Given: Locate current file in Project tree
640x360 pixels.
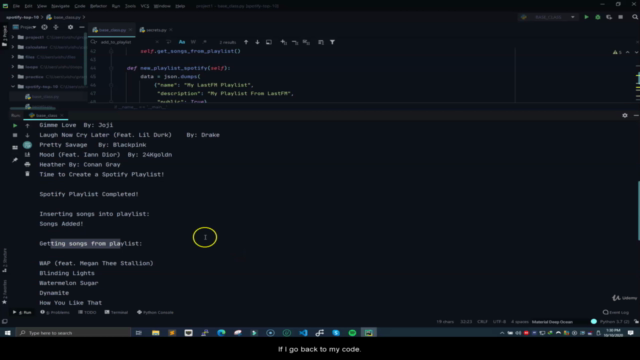Looking at the screenshot, I should [x=44, y=27].
